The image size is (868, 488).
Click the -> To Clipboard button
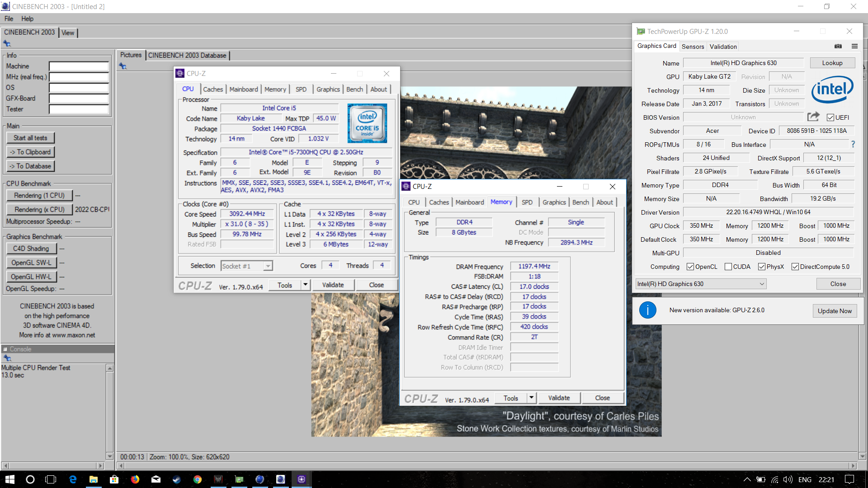click(x=30, y=152)
